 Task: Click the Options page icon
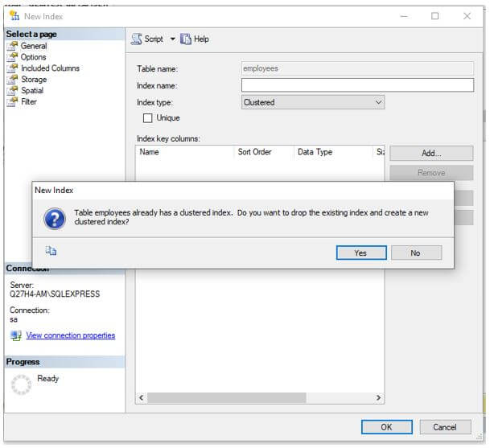12,57
